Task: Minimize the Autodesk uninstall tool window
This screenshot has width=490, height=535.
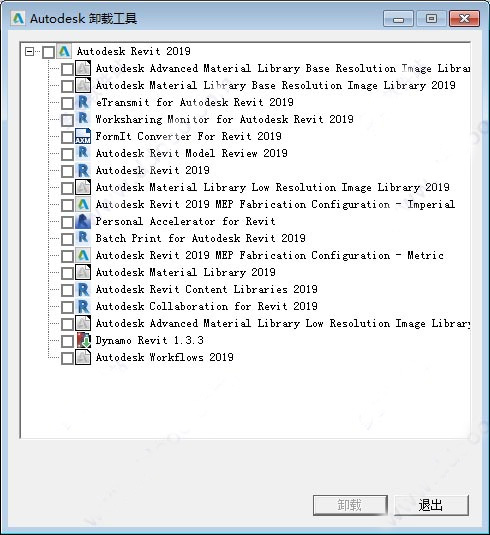Action: (x=398, y=18)
